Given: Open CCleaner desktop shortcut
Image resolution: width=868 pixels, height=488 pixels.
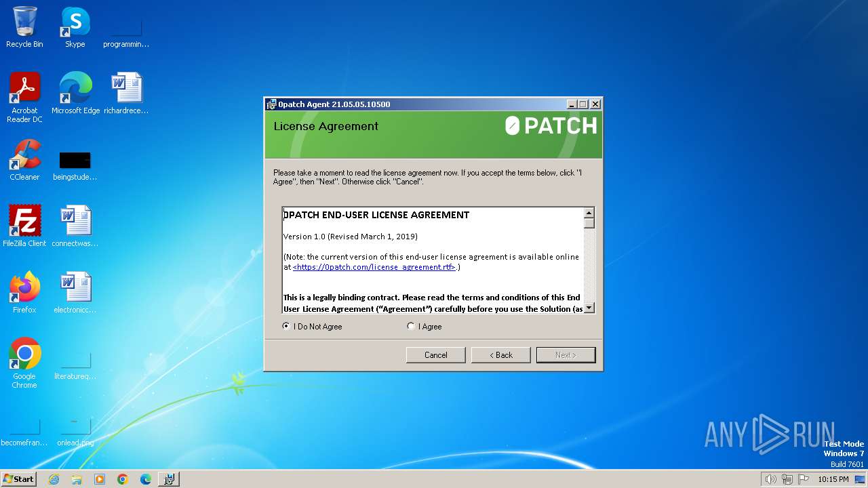Looking at the screenshot, I should coord(24,160).
